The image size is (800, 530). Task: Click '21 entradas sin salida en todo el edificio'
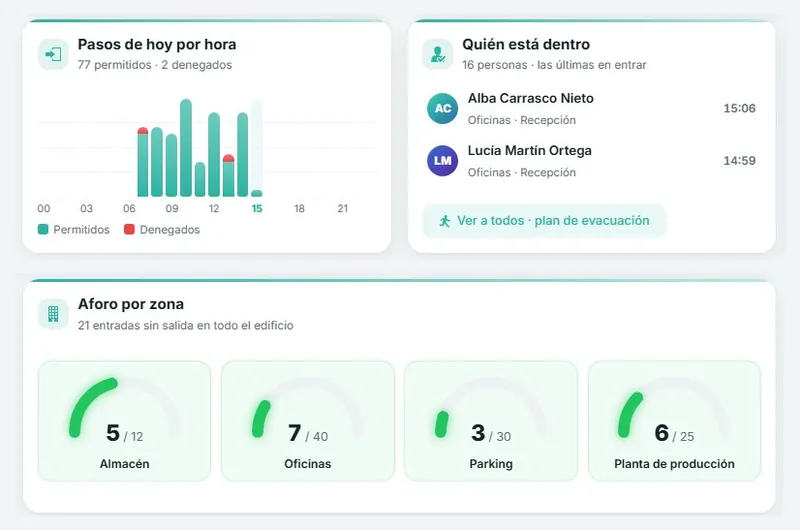point(186,325)
